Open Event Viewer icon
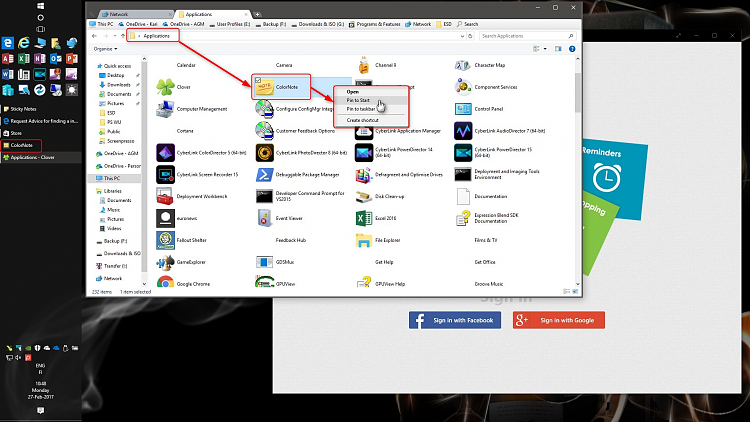This screenshot has height=422, width=750. pos(265,218)
